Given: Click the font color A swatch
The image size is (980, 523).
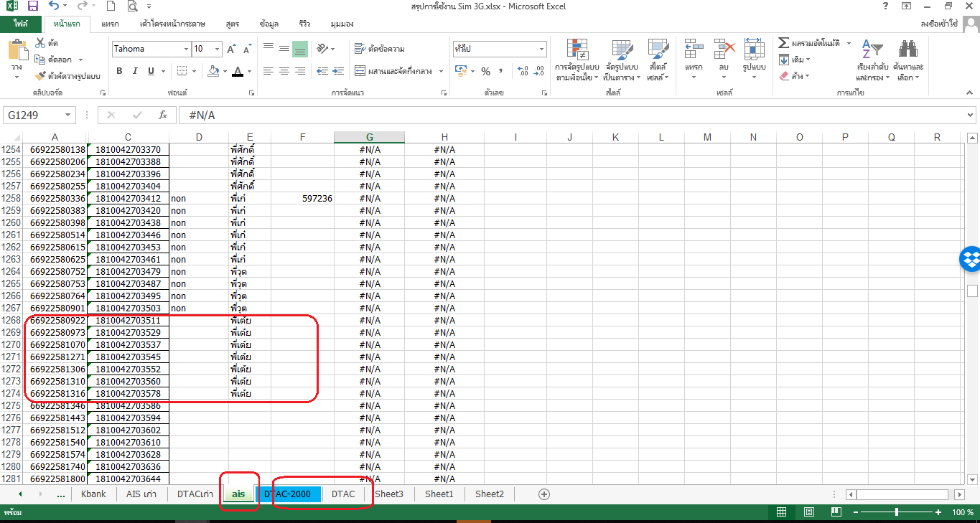Looking at the screenshot, I should (238, 71).
